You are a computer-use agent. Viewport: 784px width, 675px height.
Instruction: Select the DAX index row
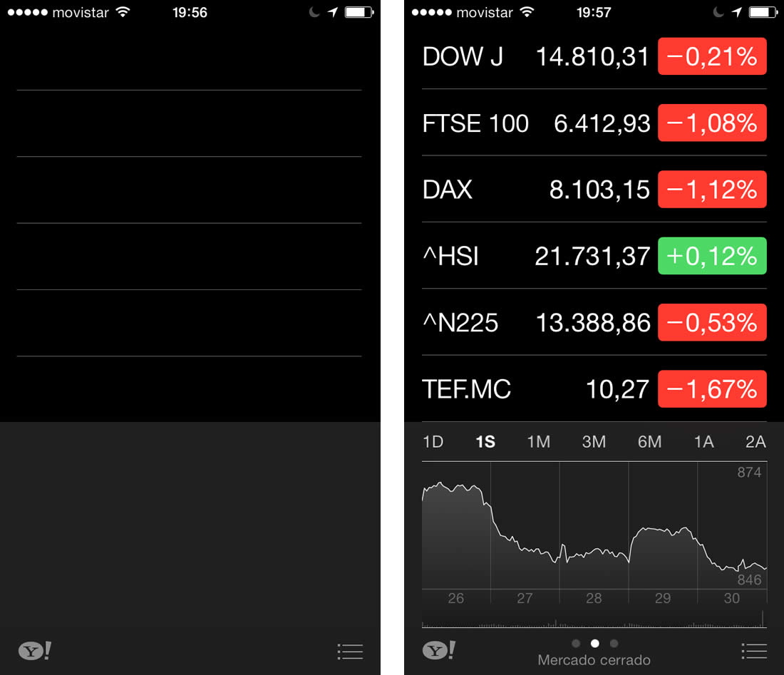(x=535, y=190)
